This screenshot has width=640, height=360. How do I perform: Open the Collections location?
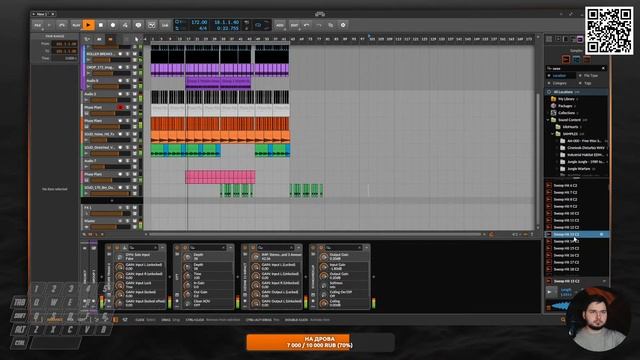tap(566, 113)
